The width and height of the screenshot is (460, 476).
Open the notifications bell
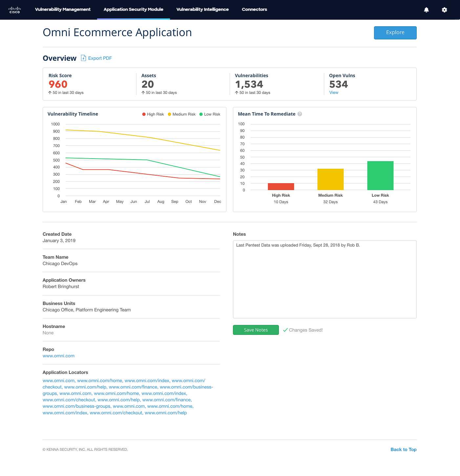point(426,10)
